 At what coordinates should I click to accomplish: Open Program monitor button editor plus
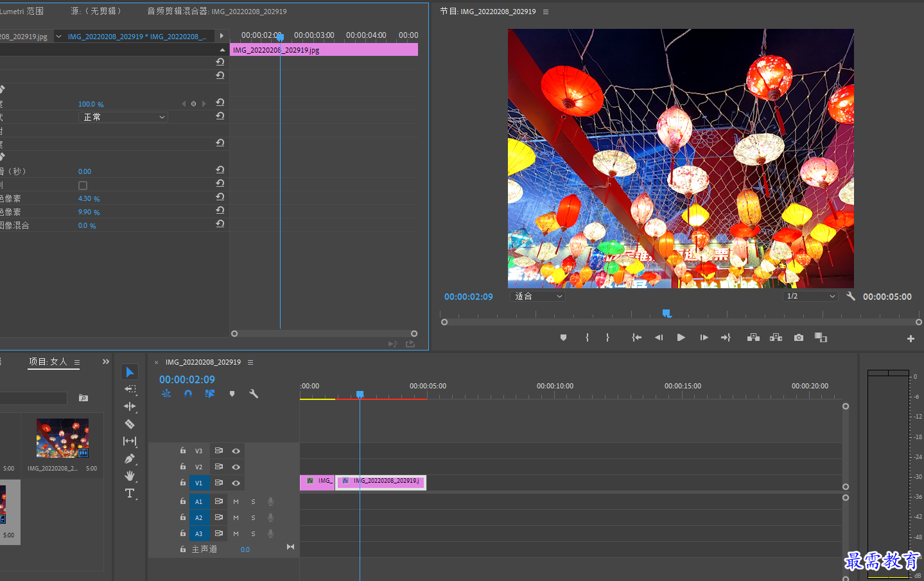tap(911, 338)
